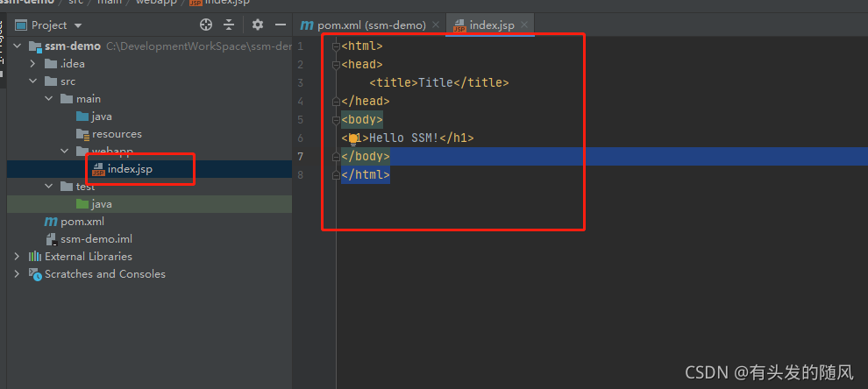Click line number 3 in gutter
Image resolution: width=868 pixels, height=389 pixels.
click(x=300, y=83)
